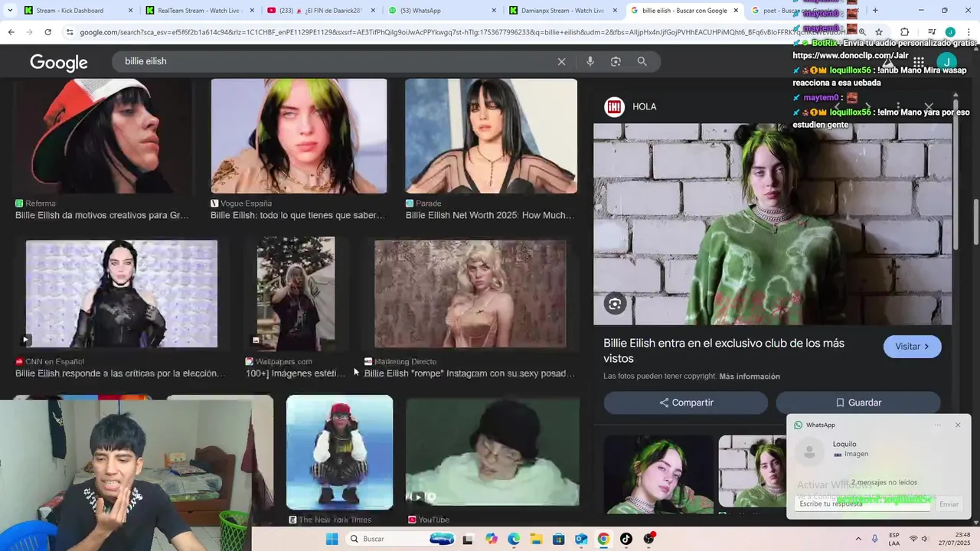
Task: Open the tab search dropdown arrow
Action: click(9, 11)
